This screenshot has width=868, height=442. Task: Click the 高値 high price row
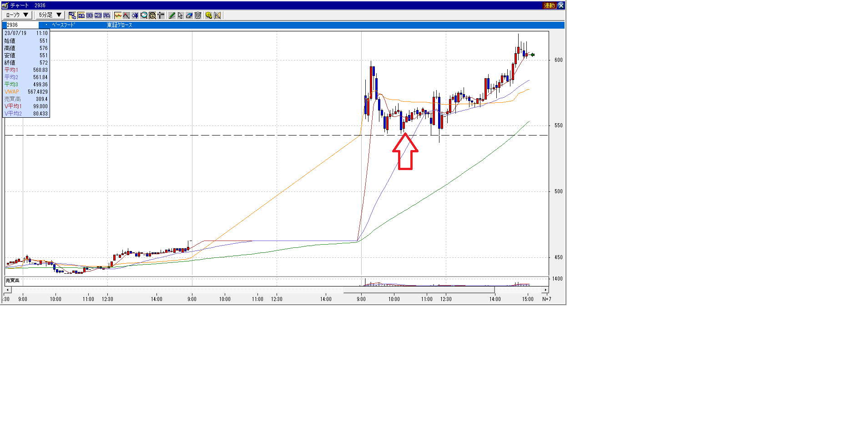[x=26, y=48]
